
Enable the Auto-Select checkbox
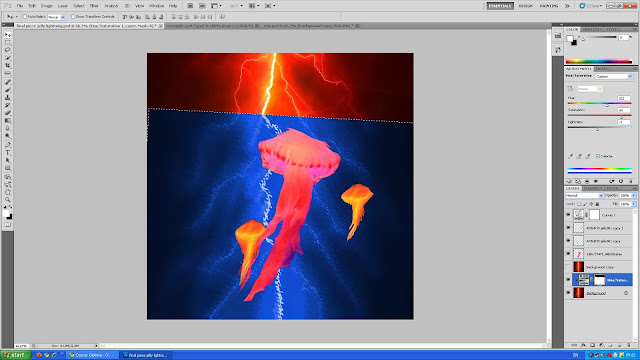click(25, 17)
